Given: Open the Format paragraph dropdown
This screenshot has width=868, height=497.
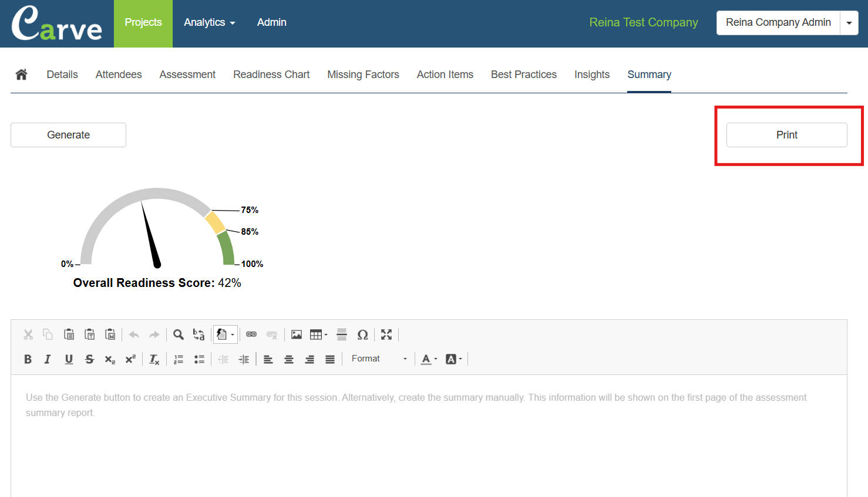Looking at the screenshot, I should point(379,359).
